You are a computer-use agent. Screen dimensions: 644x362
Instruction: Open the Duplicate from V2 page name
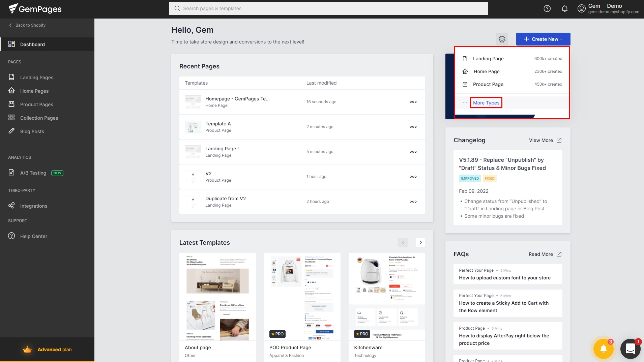pos(226,199)
